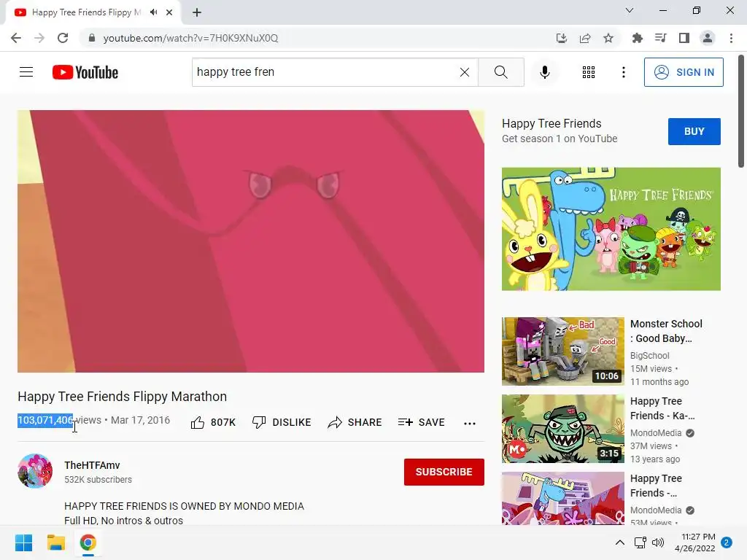Close the Happy Tree Friends tab
Screen dimensions: 747x560
pyautogui.click(x=169, y=12)
